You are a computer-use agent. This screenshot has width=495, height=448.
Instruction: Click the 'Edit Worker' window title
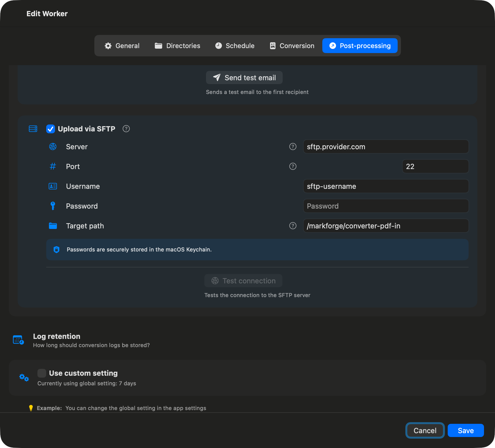47,14
